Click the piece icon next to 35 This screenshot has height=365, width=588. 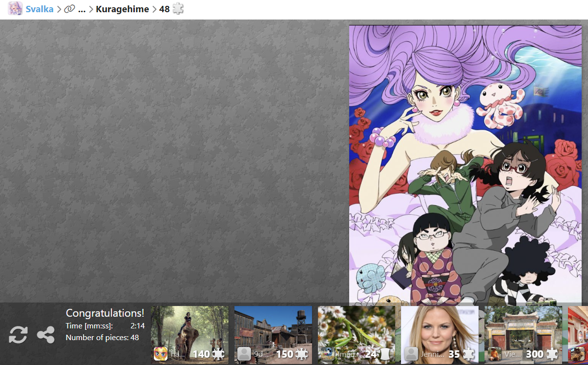coord(469,354)
